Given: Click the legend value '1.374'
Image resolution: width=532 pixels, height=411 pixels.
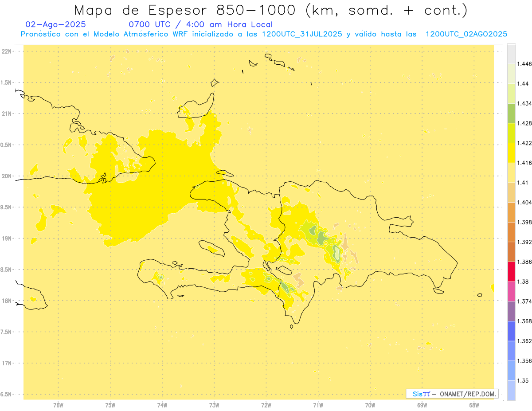Looking at the screenshot, I should click(525, 301).
